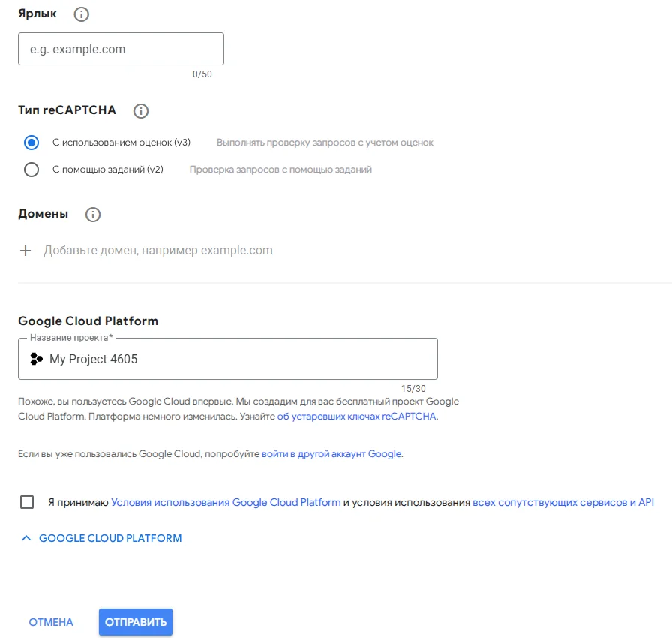Open info tooltip next to Домены

point(93,215)
